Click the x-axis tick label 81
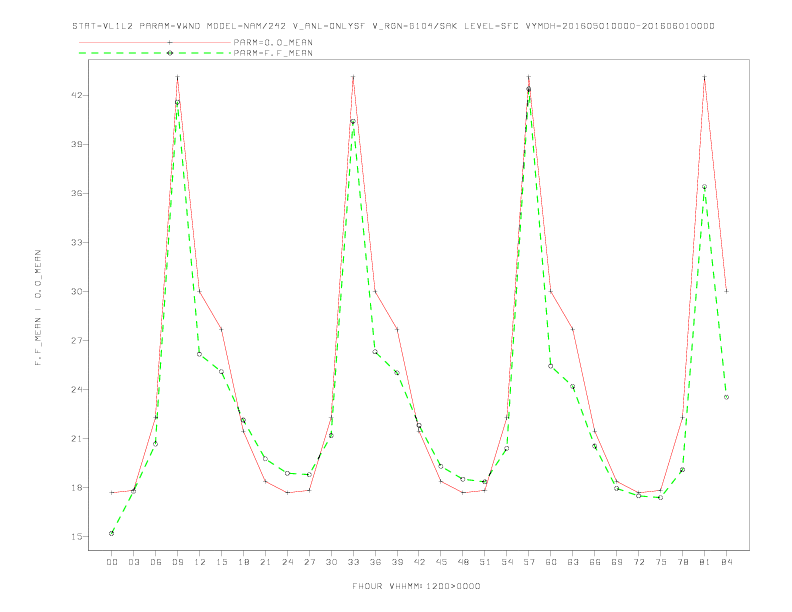Image resolution: width=792 pixels, height=612 pixels. pos(705,562)
